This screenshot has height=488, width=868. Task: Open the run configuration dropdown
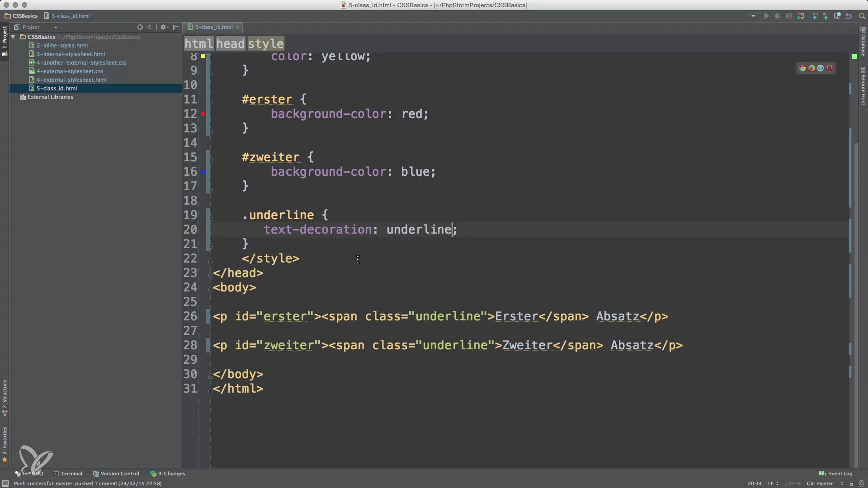[753, 16]
